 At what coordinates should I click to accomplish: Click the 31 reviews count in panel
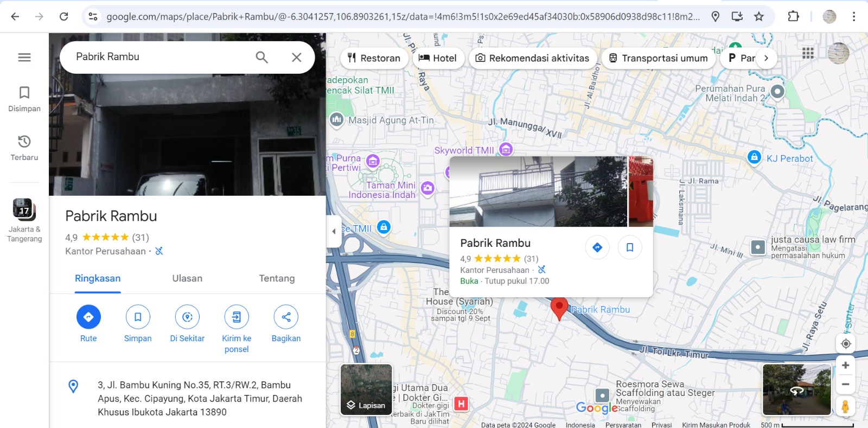[x=141, y=237]
